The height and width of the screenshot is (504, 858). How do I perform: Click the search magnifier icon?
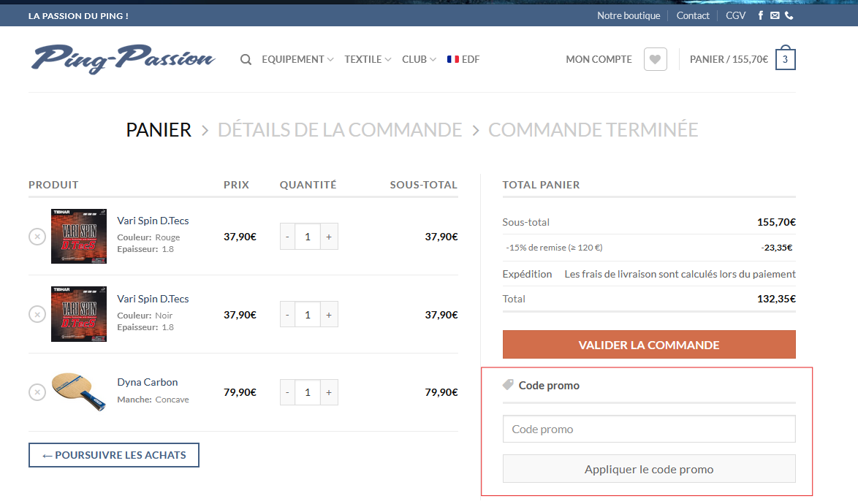246,60
